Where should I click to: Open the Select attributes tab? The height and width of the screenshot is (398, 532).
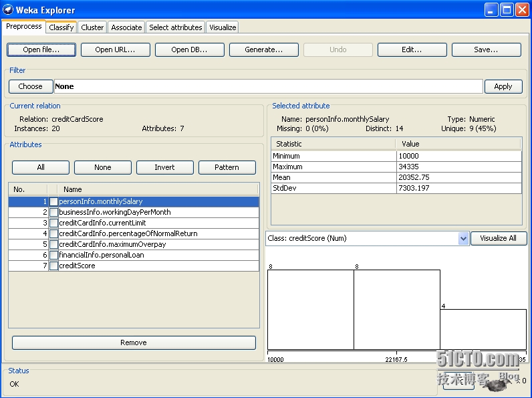pos(175,27)
